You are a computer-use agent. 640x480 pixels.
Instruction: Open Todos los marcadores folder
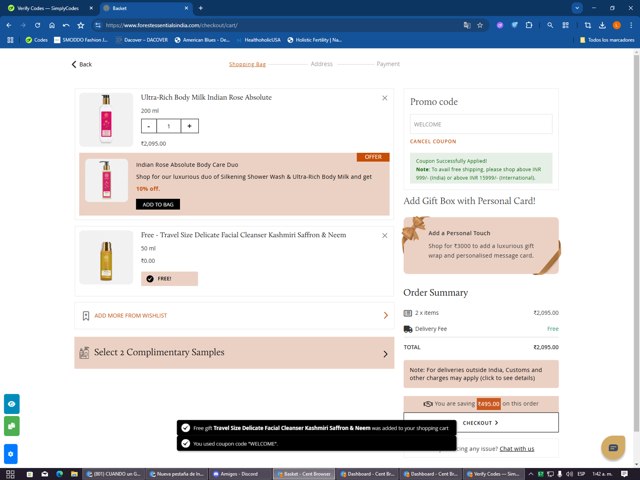point(607,40)
